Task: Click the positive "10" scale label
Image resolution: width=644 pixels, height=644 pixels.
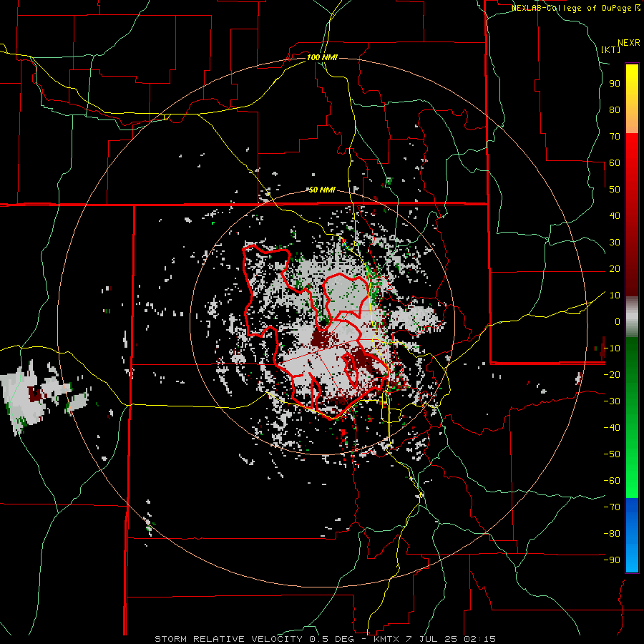Action: click(x=615, y=296)
